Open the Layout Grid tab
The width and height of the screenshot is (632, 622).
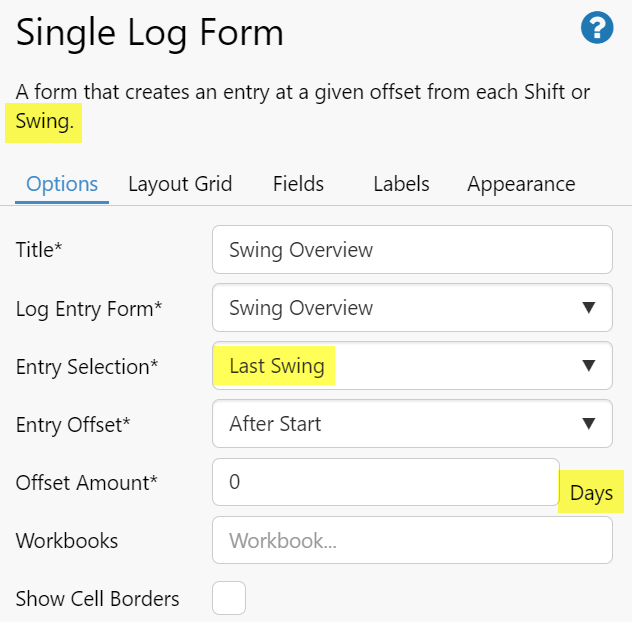click(180, 184)
